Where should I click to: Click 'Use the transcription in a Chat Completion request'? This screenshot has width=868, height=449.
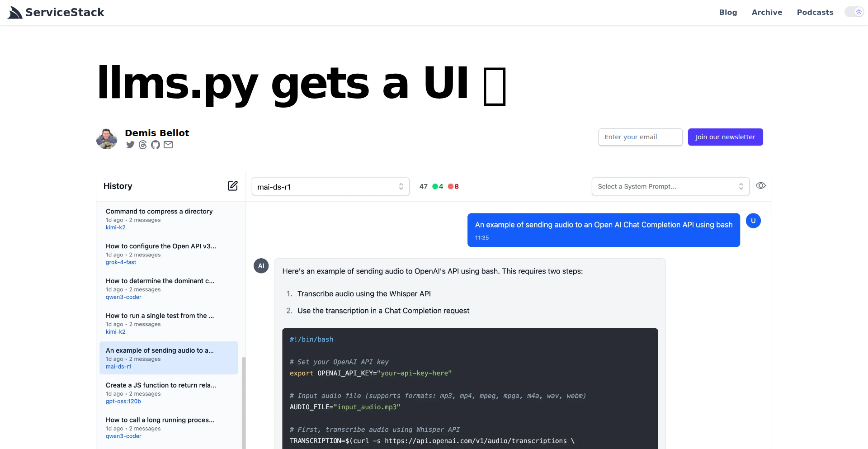pos(383,311)
